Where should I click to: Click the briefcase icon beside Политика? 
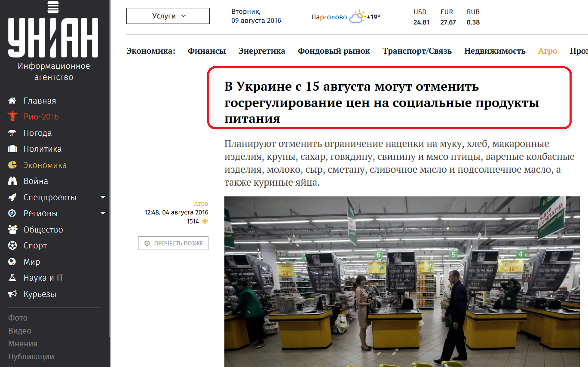tap(12, 149)
